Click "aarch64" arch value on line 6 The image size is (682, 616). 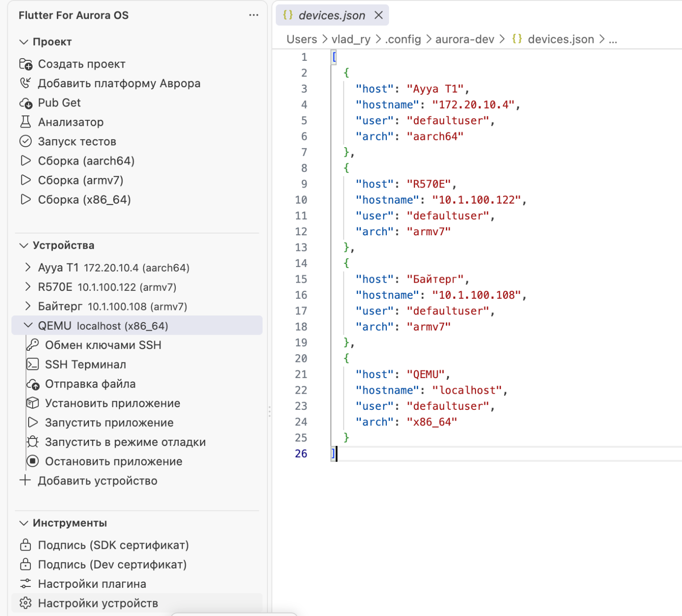[x=435, y=136]
